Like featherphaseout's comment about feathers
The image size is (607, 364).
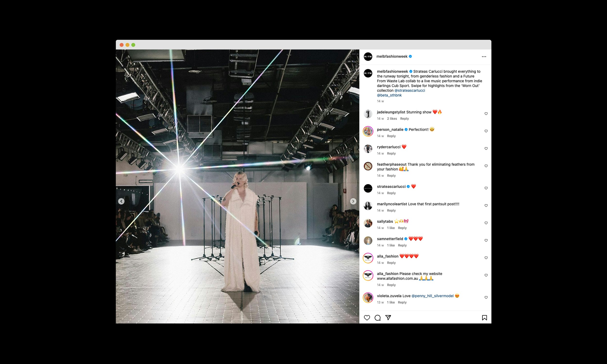coord(486,166)
